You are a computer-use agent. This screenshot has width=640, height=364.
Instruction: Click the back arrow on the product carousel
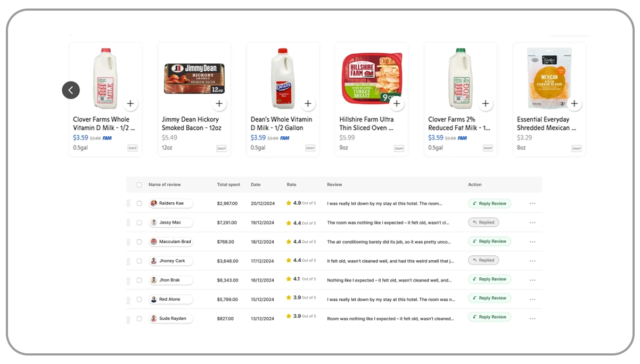[x=71, y=90]
